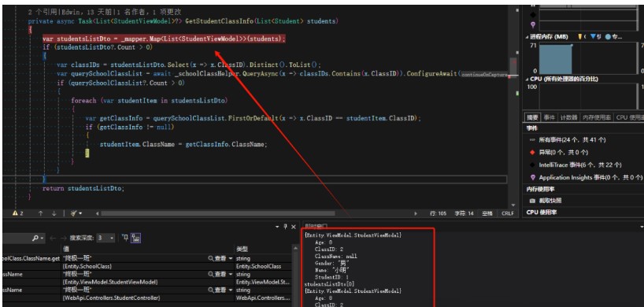The height and width of the screenshot is (307, 644).
Task: Open visualizer dropdown in first string row
Action: [x=231, y=258]
